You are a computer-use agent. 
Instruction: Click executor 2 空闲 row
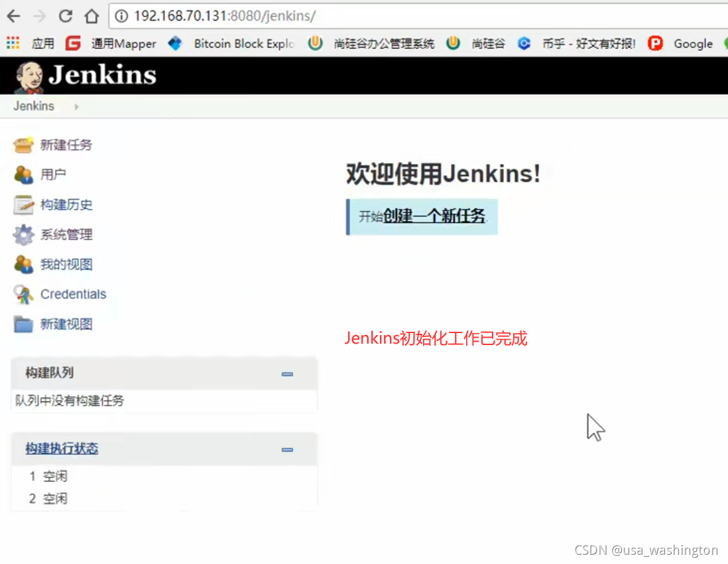click(164, 498)
